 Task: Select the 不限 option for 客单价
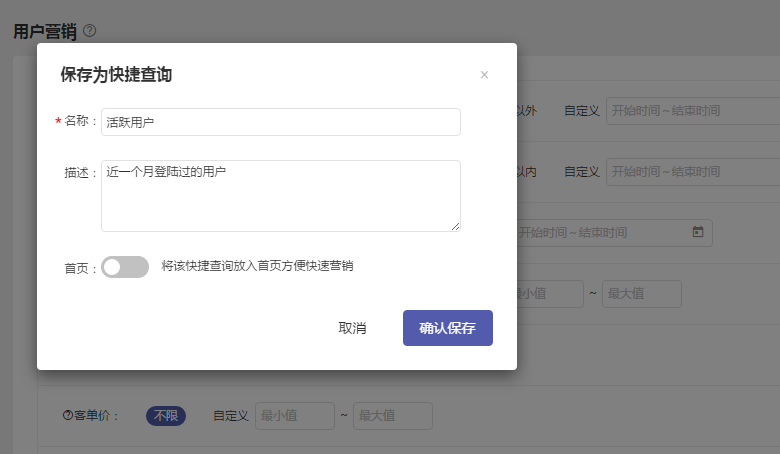(166, 416)
